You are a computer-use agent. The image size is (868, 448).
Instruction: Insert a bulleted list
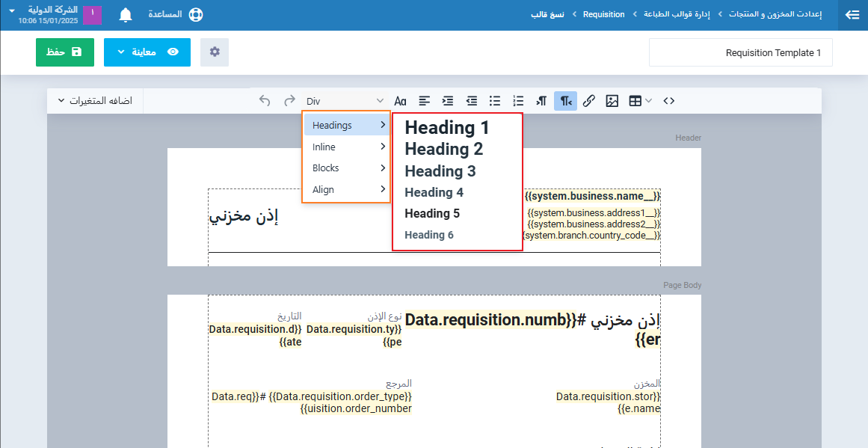click(495, 101)
